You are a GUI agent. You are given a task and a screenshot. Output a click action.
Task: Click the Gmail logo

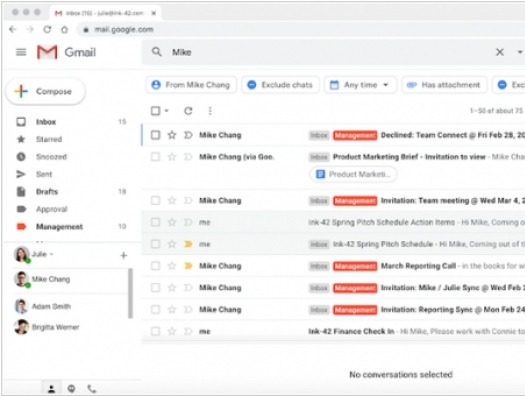click(66, 52)
